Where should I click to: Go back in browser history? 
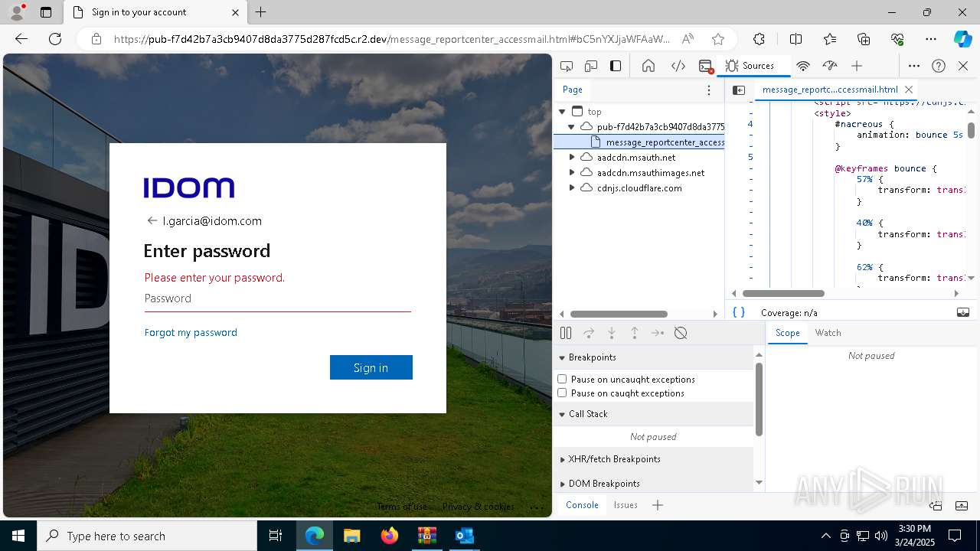21,39
